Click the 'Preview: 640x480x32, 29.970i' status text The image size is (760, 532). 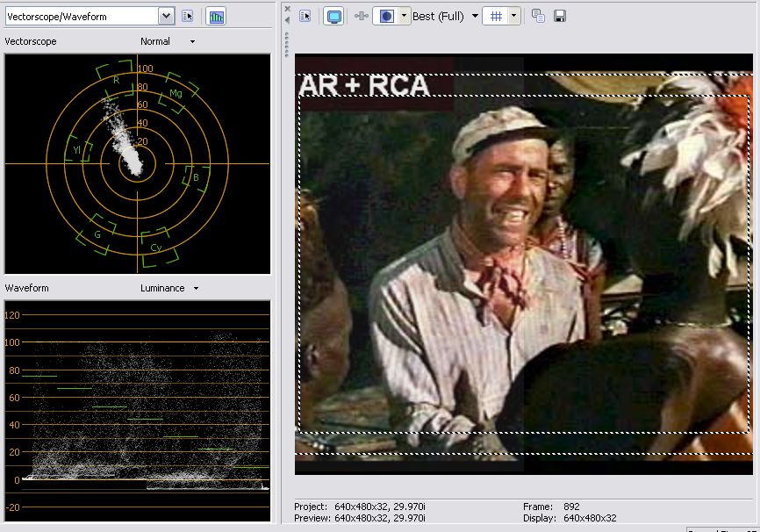360,519
